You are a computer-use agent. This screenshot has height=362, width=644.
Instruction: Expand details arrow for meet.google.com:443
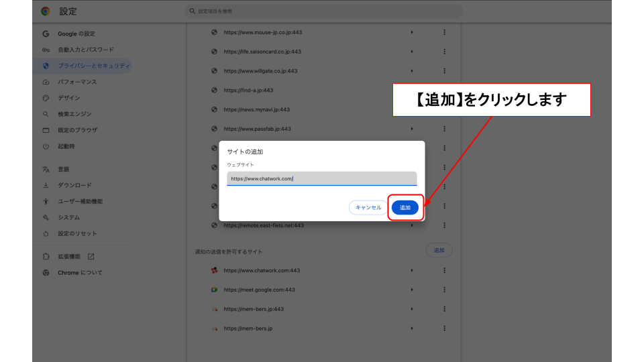(x=412, y=290)
